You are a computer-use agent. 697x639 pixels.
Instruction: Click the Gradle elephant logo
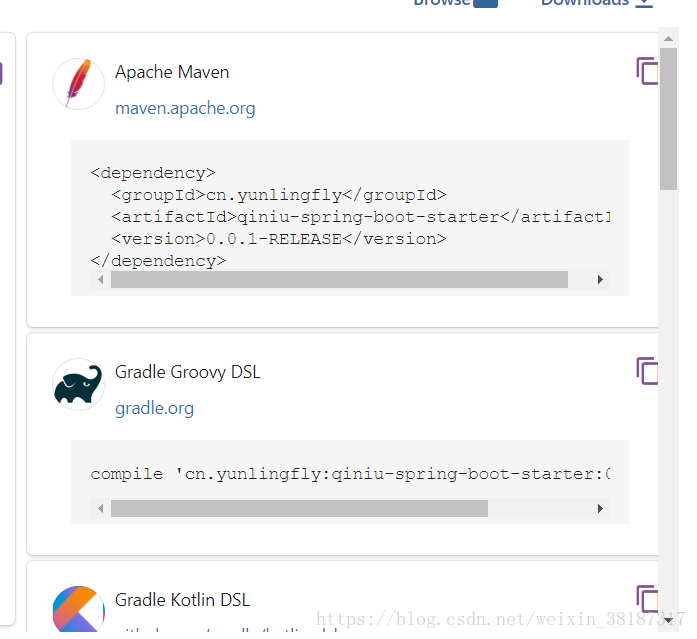(78, 385)
